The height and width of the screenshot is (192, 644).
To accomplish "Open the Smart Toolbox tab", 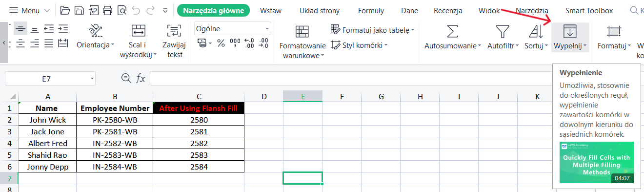I will point(589,10).
